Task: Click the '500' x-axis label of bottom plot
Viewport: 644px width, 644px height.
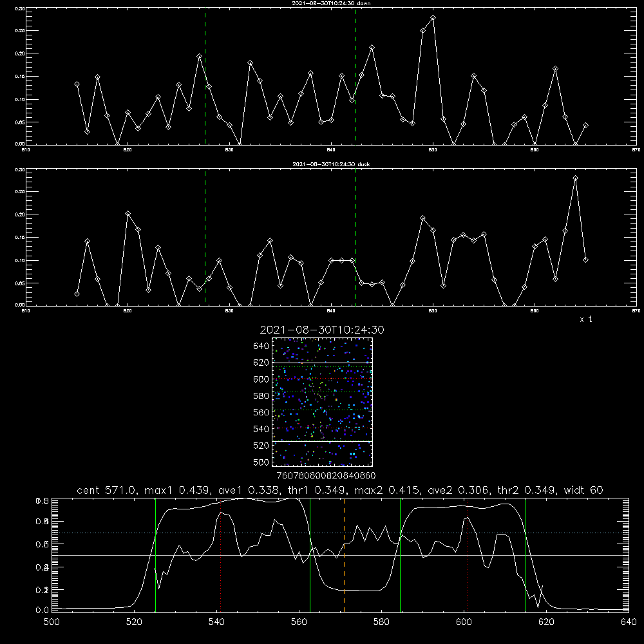Action: pyautogui.click(x=52, y=622)
